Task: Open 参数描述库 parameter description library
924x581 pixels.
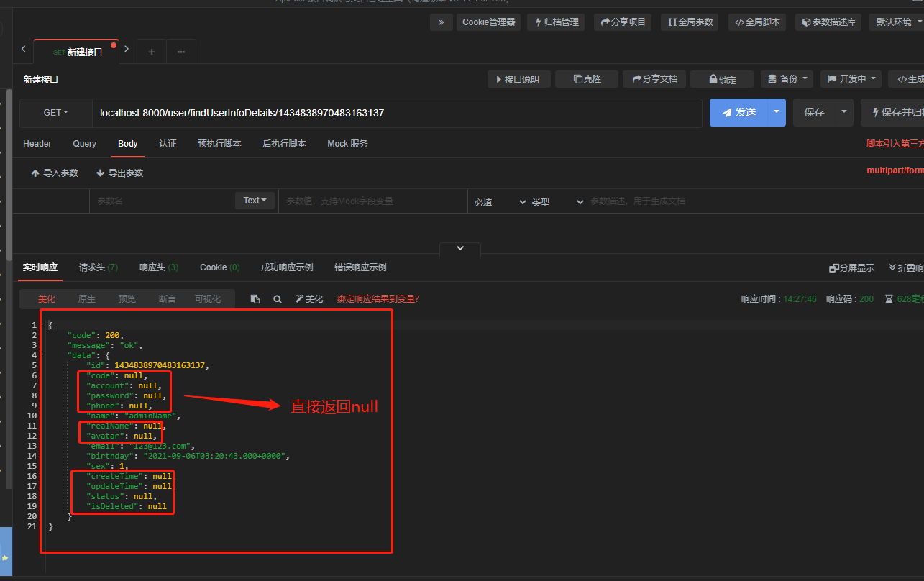Action: (x=828, y=22)
